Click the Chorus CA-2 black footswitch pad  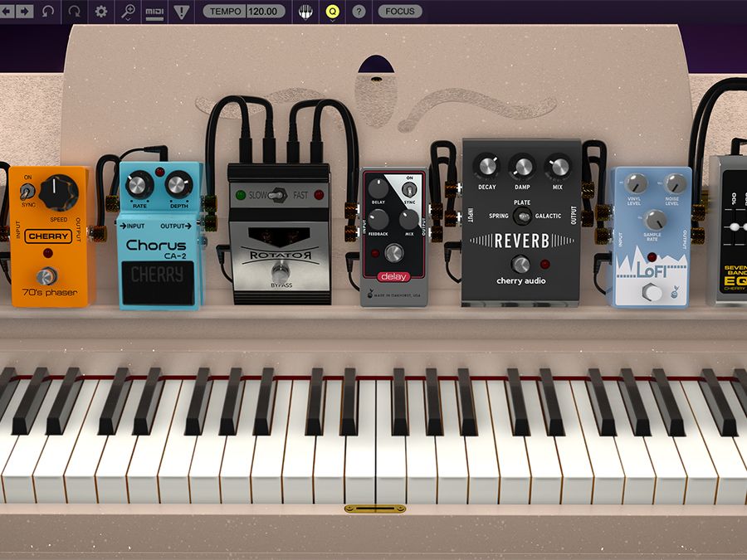[x=158, y=282]
